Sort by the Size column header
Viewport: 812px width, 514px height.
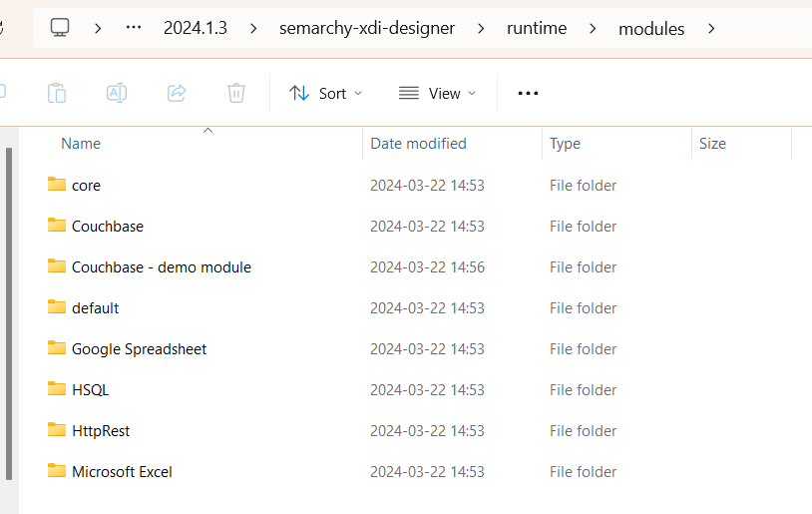[712, 144]
